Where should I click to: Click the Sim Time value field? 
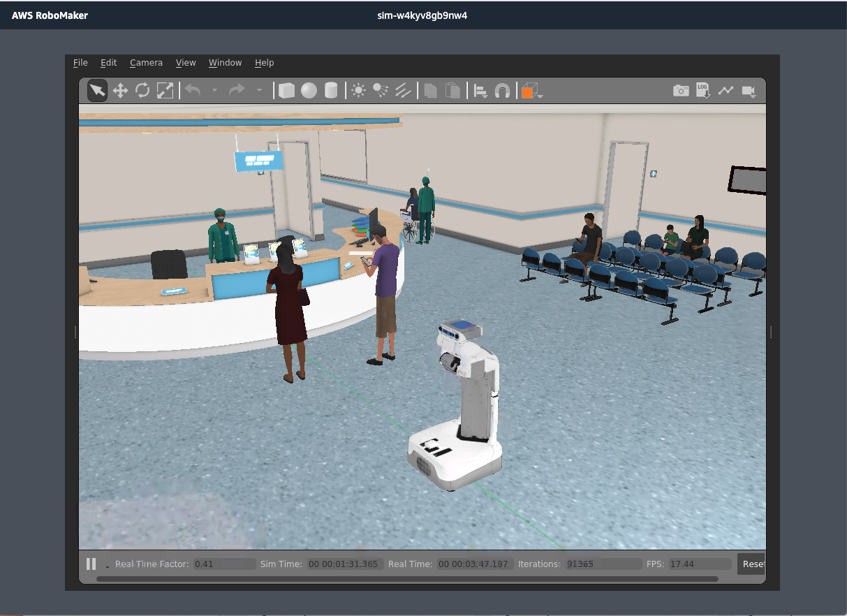pyautogui.click(x=344, y=564)
